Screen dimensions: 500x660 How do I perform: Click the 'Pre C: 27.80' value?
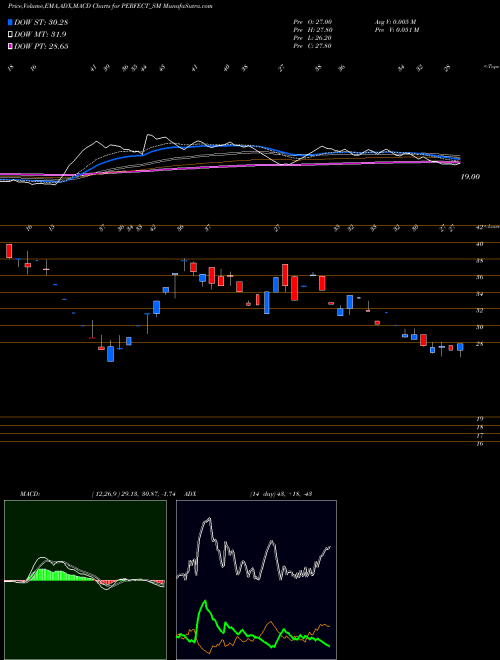[x=313, y=46]
